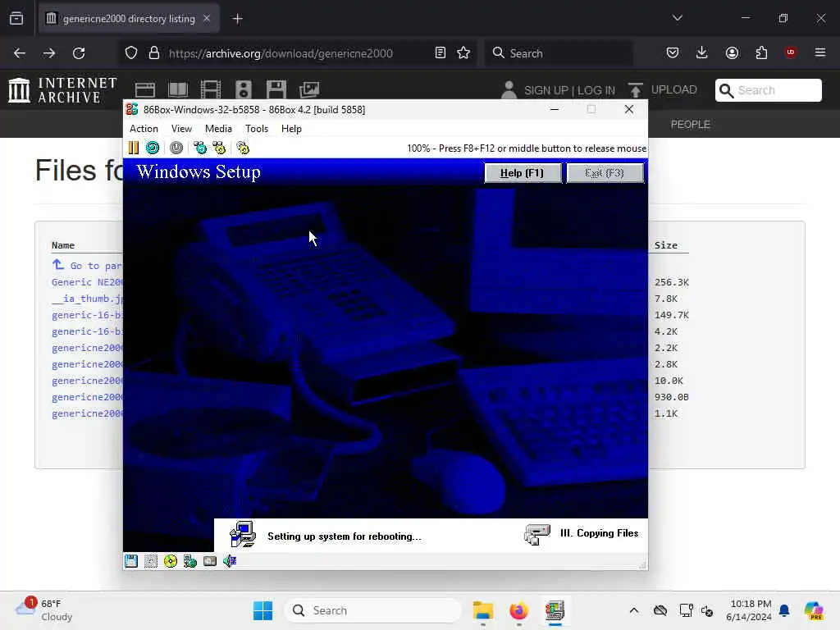Open Firefox downloads panel
The width and height of the screenshot is (840, 630).
[702, 53]
